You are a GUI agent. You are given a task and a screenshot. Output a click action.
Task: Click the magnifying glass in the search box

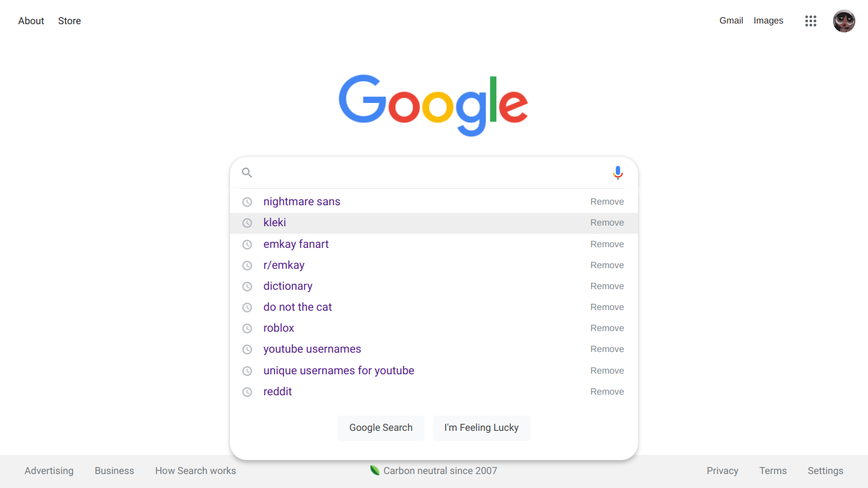[247, 172]
